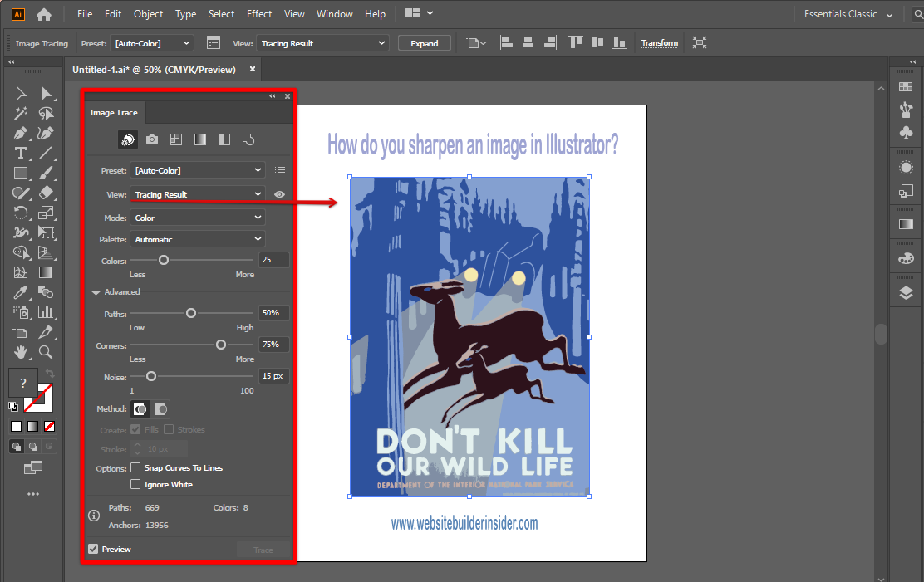Open the Layers panel icon
Screen dimensions: 924x582
click(906, 292)
